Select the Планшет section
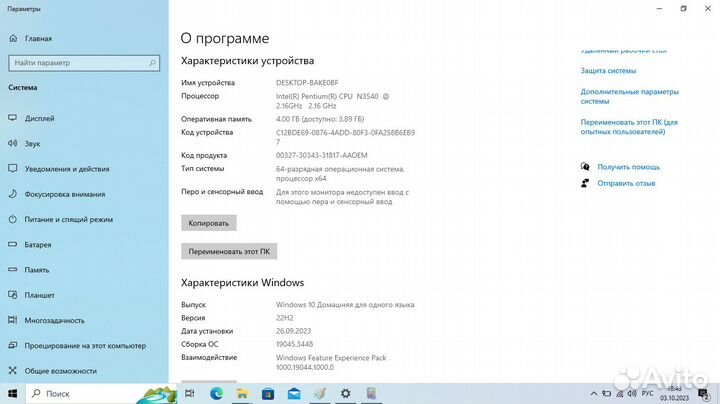This screenshot has height=404, width=720. click(x=32, y=295)
